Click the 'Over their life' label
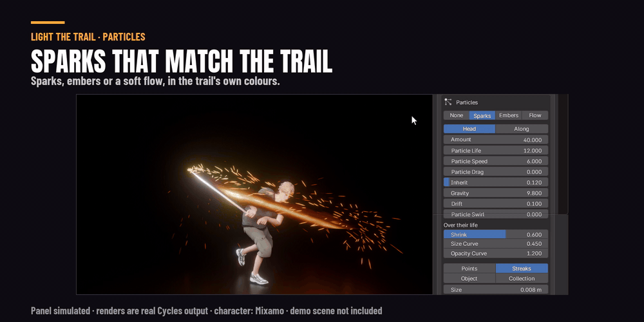 pyautogui.click(x=460, y=225)
